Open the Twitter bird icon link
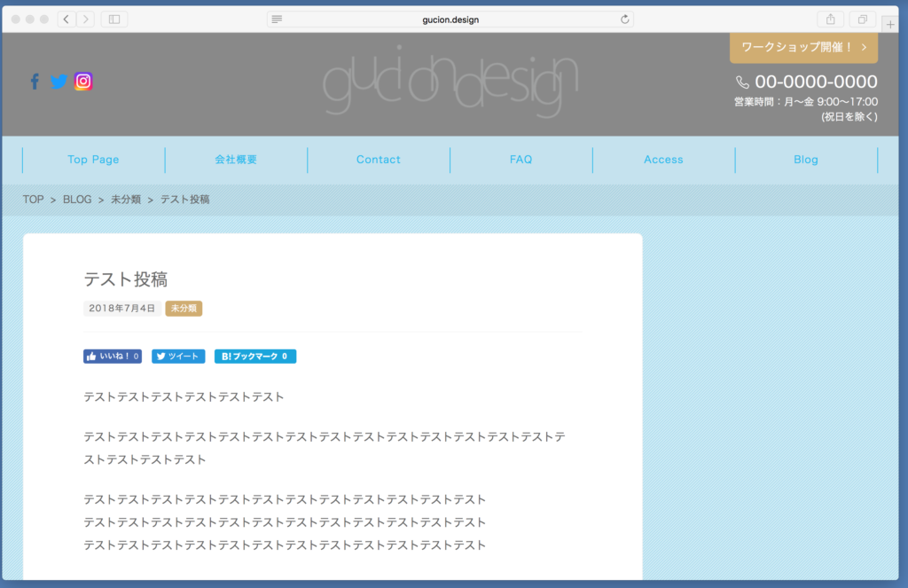 [59, 82]
